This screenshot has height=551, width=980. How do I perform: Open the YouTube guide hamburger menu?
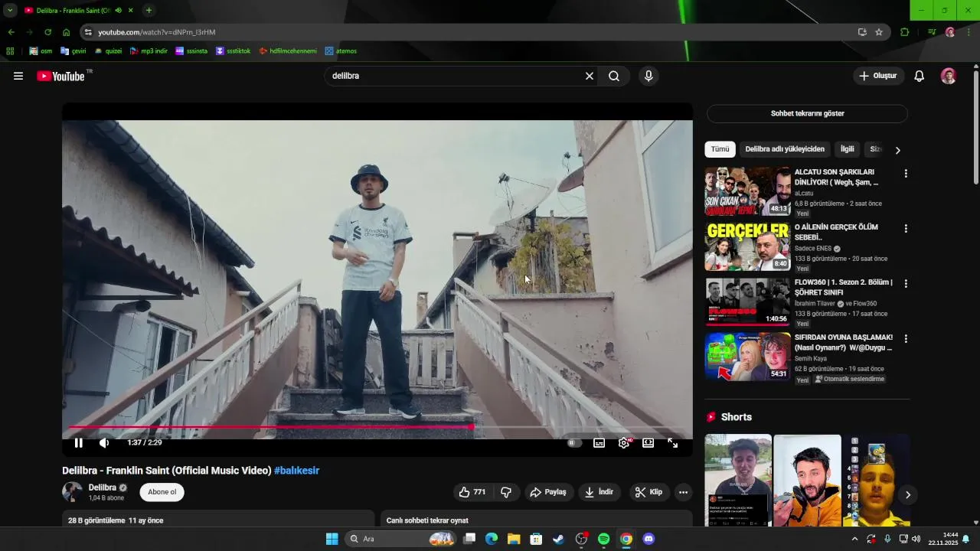pyautogui.click(x=18, y=76)
